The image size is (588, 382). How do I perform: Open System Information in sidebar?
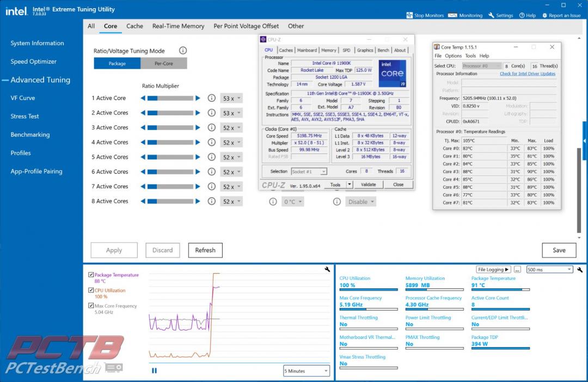pyautogui.click(x=37, y=43)
